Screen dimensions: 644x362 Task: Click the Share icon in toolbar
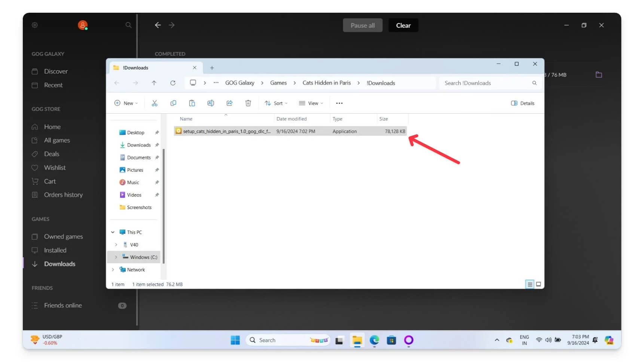[x=229, y=103]
